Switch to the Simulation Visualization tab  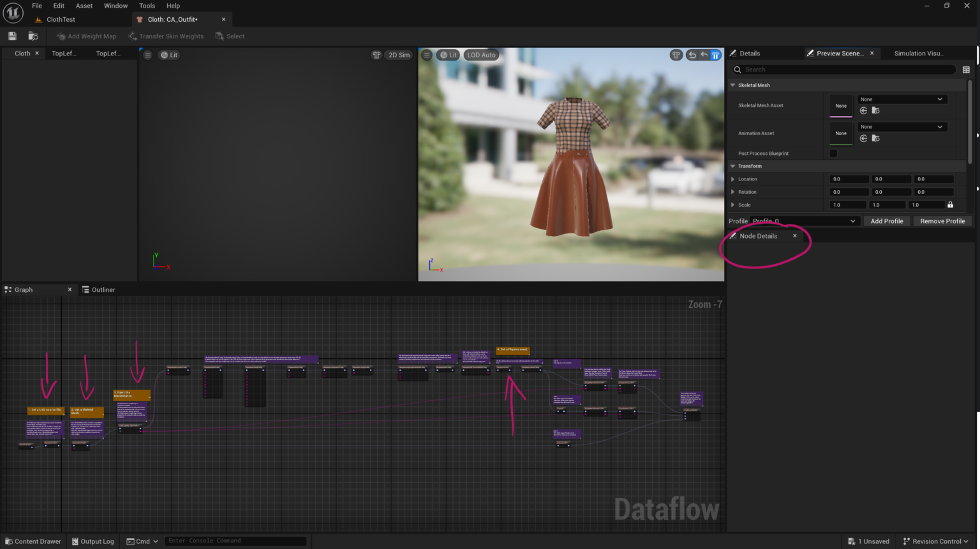(919, 53)
